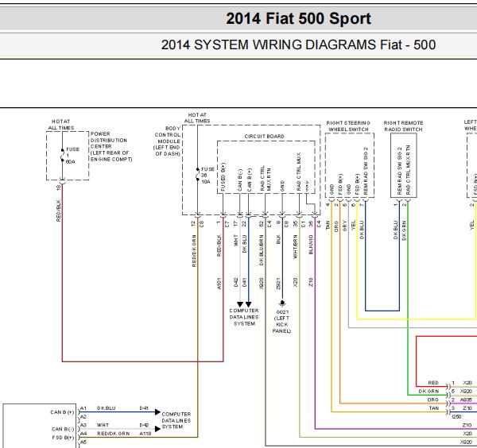Click the horizontal "RED" connector label
This screenshot has width=477, height=448.
point(433,383)
